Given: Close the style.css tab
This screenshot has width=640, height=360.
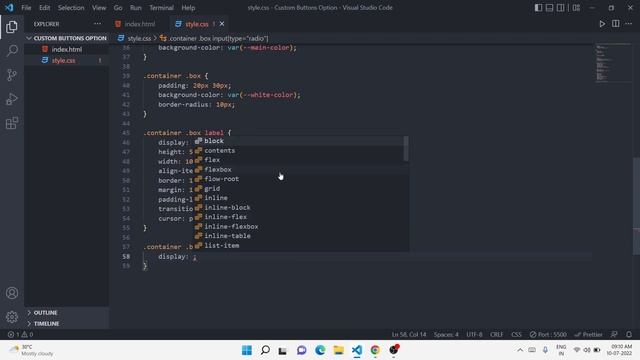Looking at the screenshot, I should coord(222,24).
